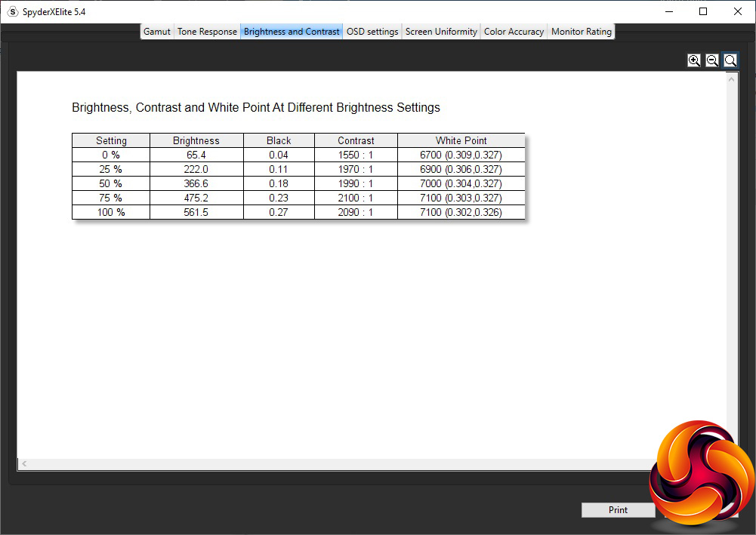This screenshot has width=756, height=535.
Task: Click the horizontal scrollbar track
Action: [x=338, y=464]
